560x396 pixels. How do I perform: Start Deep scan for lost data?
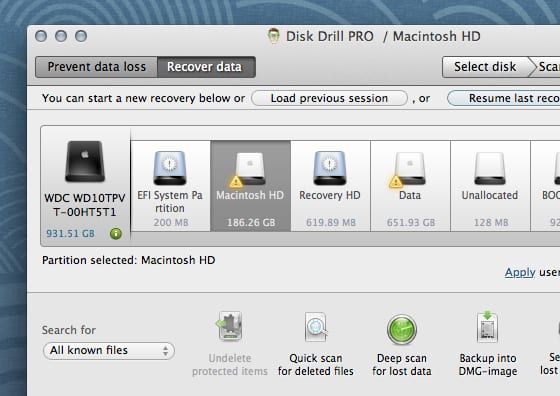tap(401, 329)
